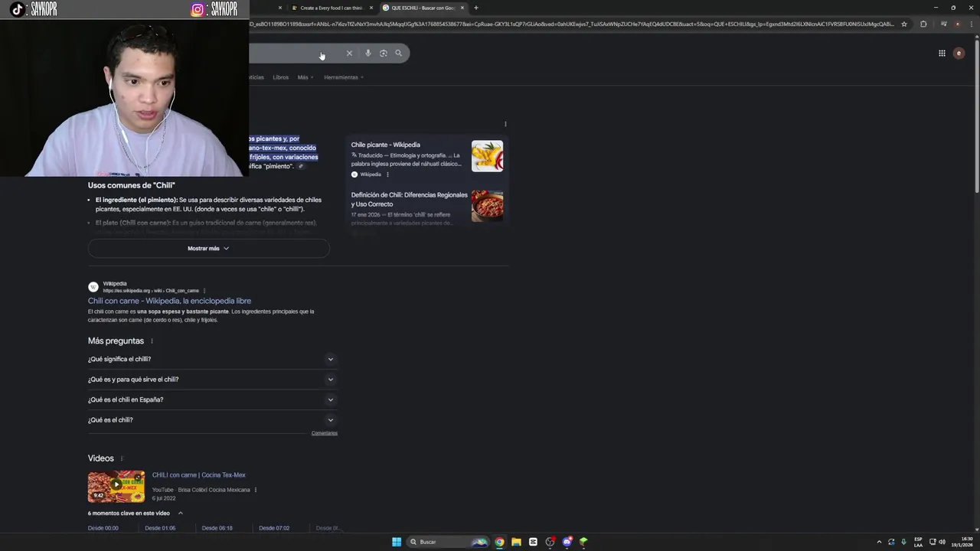Clear the Google search box with the X
The width and height of the screenshot is (980, 551).
pyautogui.click(x=349, y=53)
